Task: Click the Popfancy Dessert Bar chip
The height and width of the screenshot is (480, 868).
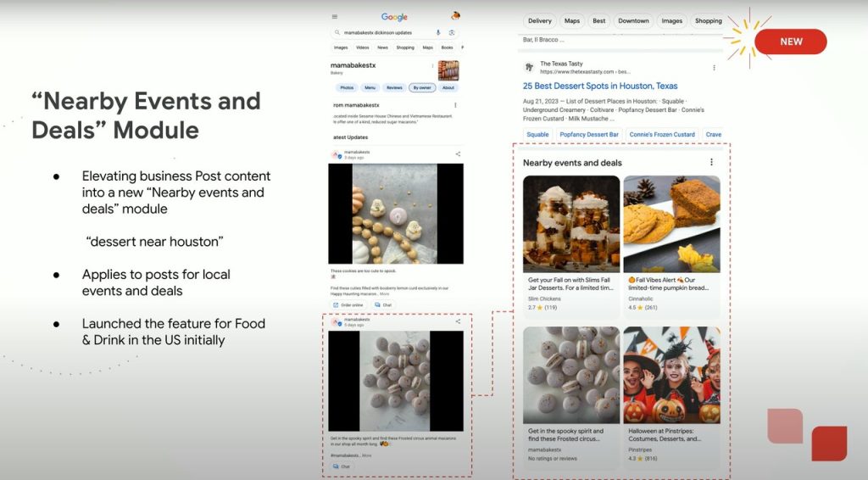Action: (589, 135)
